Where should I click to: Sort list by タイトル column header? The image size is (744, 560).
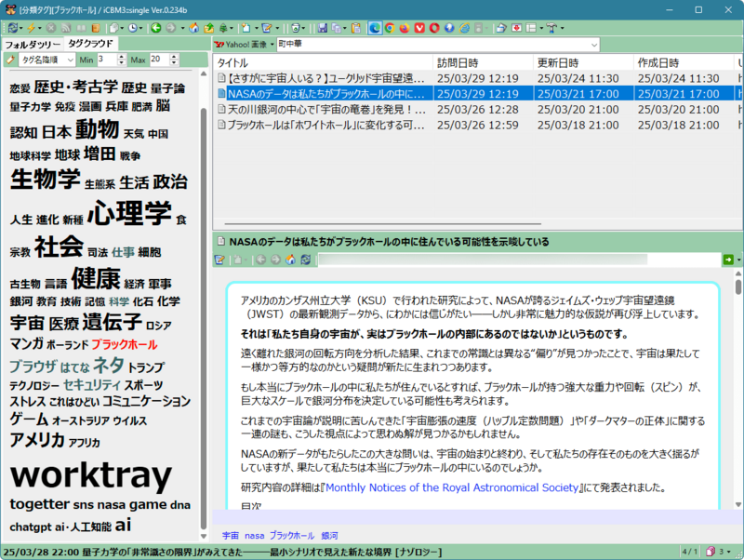pos(323,62)
